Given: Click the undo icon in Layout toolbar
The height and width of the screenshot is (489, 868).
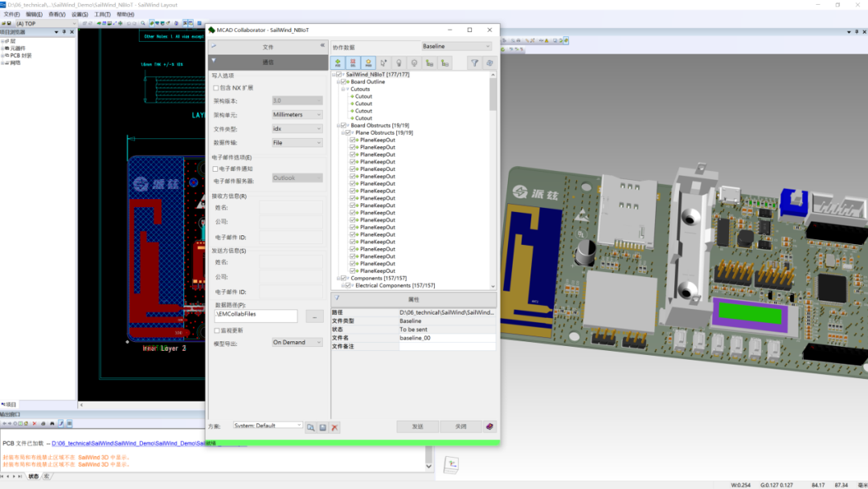Looking at the screenshot, I should [129, 24].
